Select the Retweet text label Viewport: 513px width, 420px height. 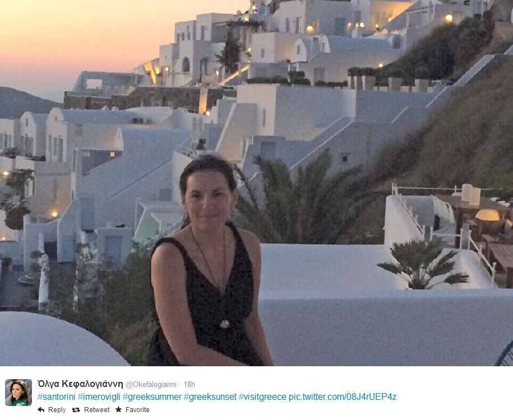click(96, 409)
